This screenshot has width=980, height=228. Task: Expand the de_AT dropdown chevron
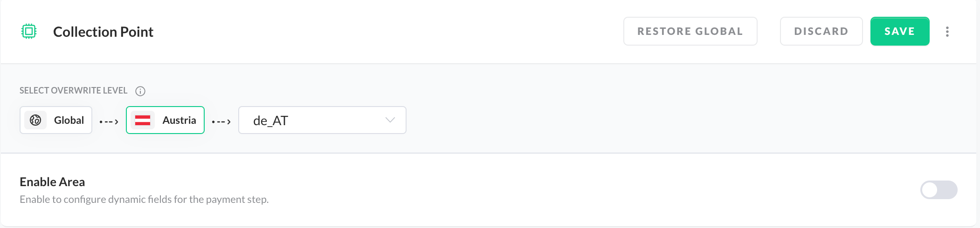coord(390,120)
